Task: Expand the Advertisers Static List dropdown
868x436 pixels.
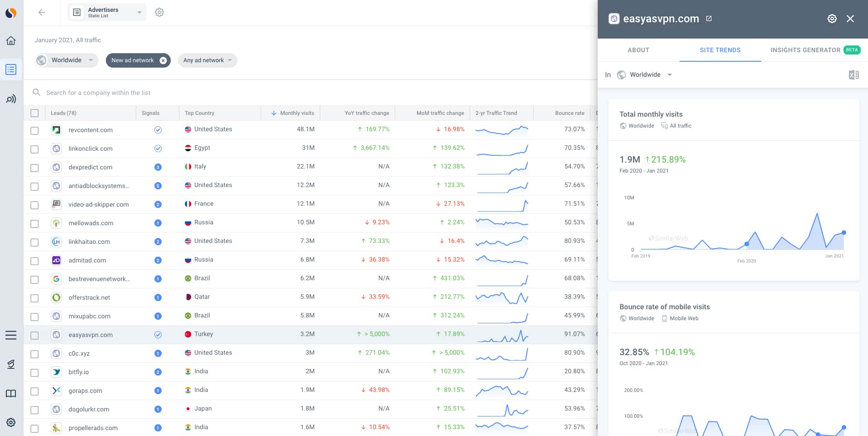Action: click(107, 12)
